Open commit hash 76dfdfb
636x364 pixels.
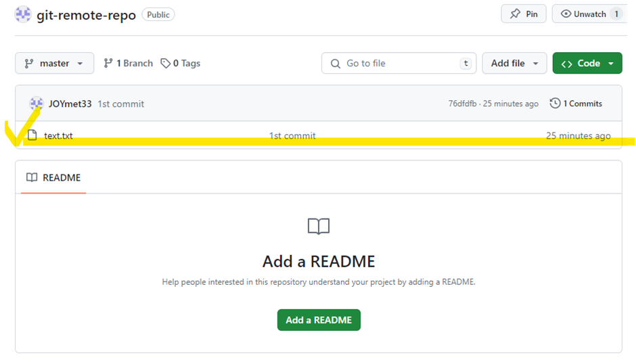pos(462,104)
